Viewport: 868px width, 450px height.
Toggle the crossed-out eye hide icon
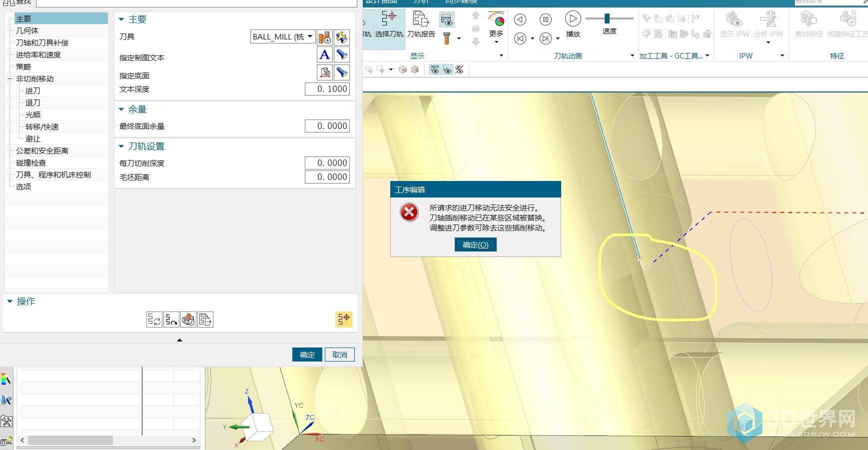[x=459, y=69]
